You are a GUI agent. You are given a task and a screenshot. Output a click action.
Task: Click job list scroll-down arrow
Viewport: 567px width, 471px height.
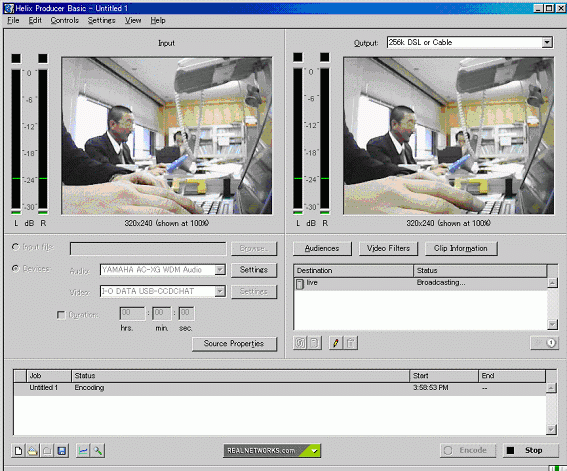coord(551,429)
